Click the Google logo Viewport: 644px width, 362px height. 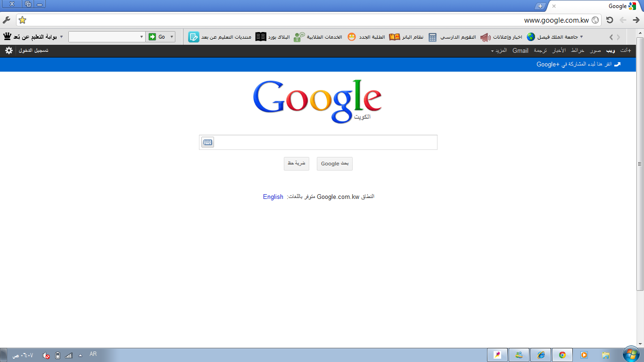click(317, 101)
